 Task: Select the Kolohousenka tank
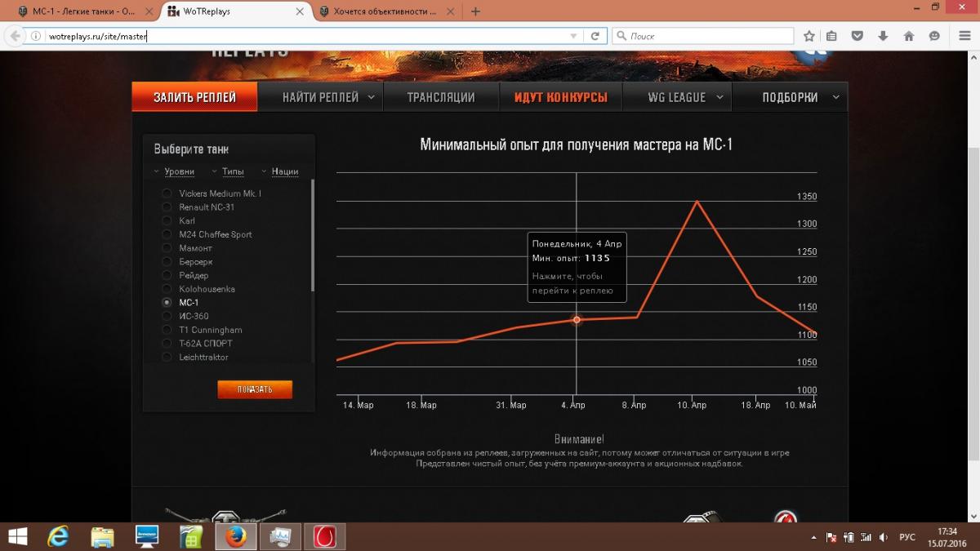[167, 289]
